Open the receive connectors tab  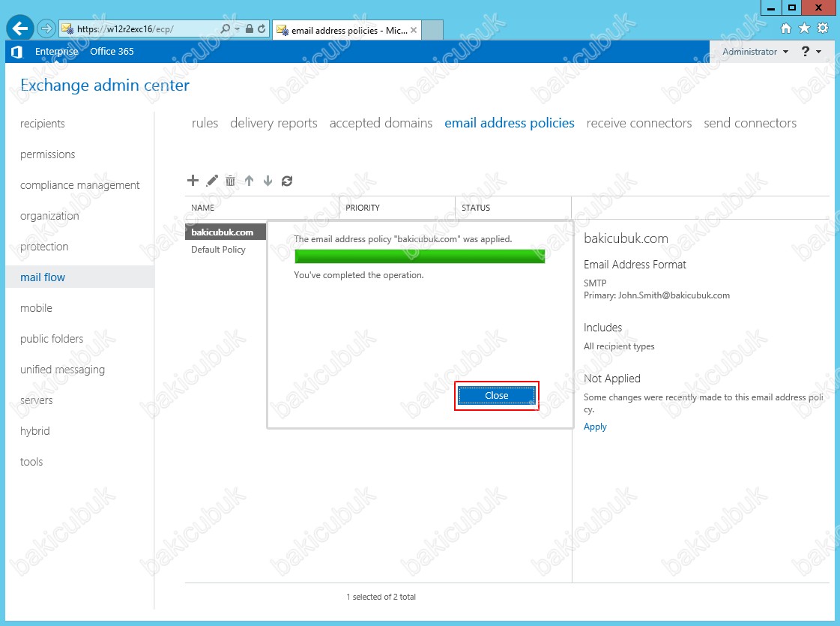point(638,123)
